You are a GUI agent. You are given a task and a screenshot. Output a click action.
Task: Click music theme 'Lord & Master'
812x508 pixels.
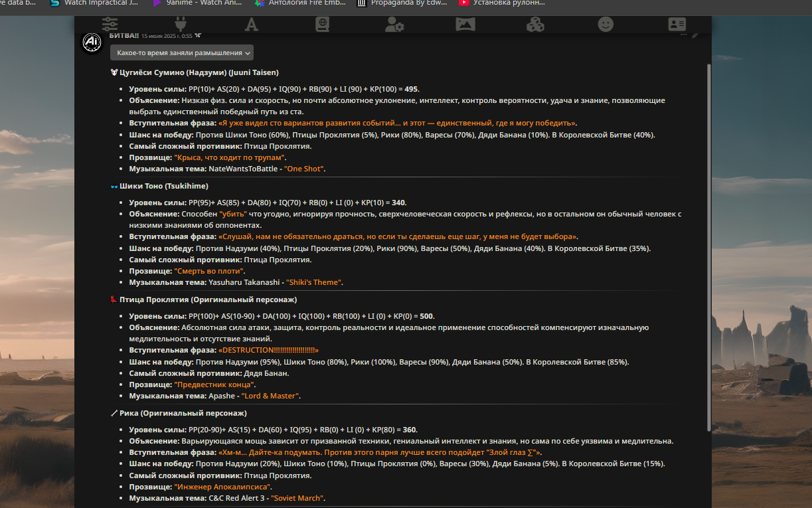[x=270, y=396]
